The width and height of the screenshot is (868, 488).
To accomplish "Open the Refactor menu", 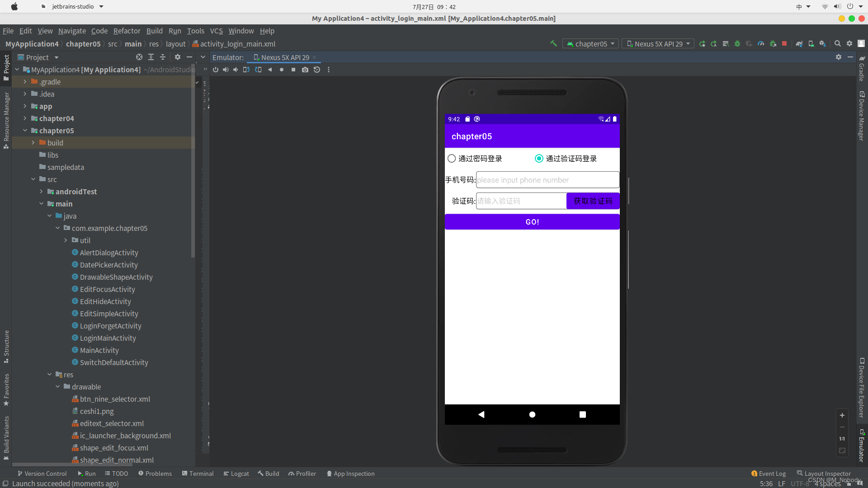I will pyautogui.click(x=127, y=31).
